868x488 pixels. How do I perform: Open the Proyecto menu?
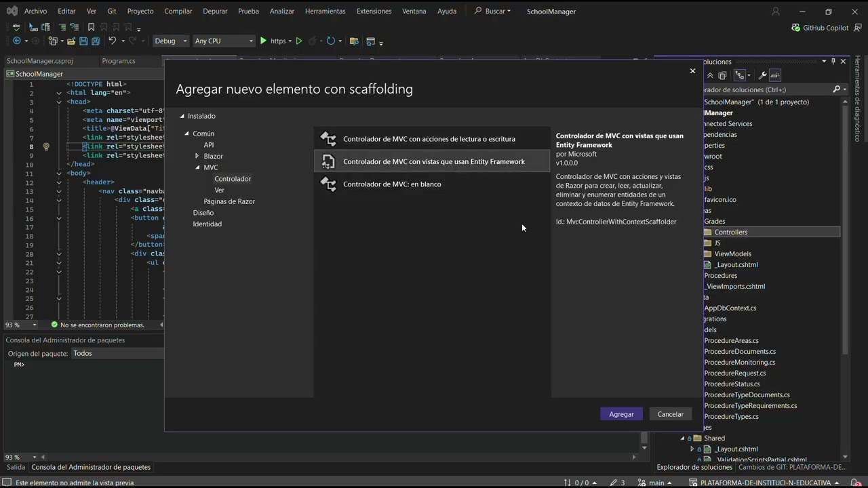click(140, 12)
